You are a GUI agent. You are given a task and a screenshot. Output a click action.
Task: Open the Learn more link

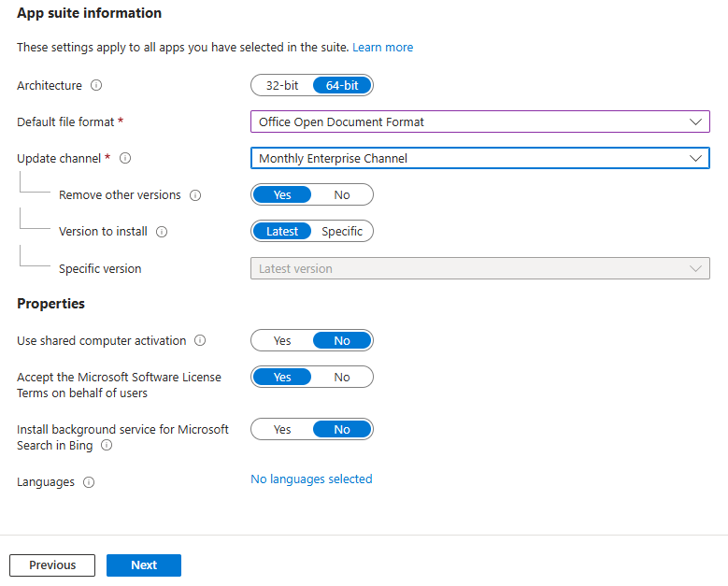pyautogui.click(x=382, y=48)
